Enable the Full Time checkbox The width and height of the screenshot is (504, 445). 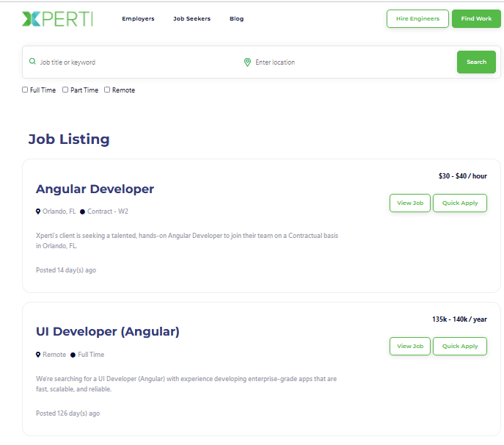(25, 90)
